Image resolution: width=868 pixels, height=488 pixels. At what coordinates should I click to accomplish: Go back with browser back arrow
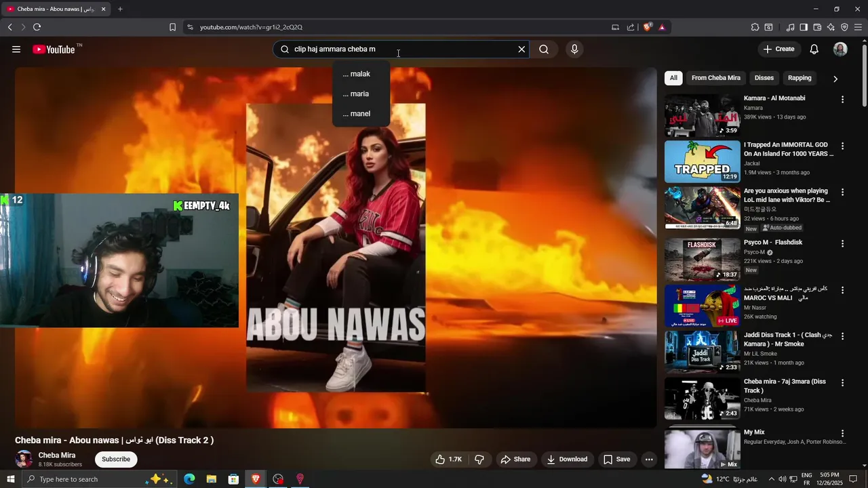[x=9, y=27]
